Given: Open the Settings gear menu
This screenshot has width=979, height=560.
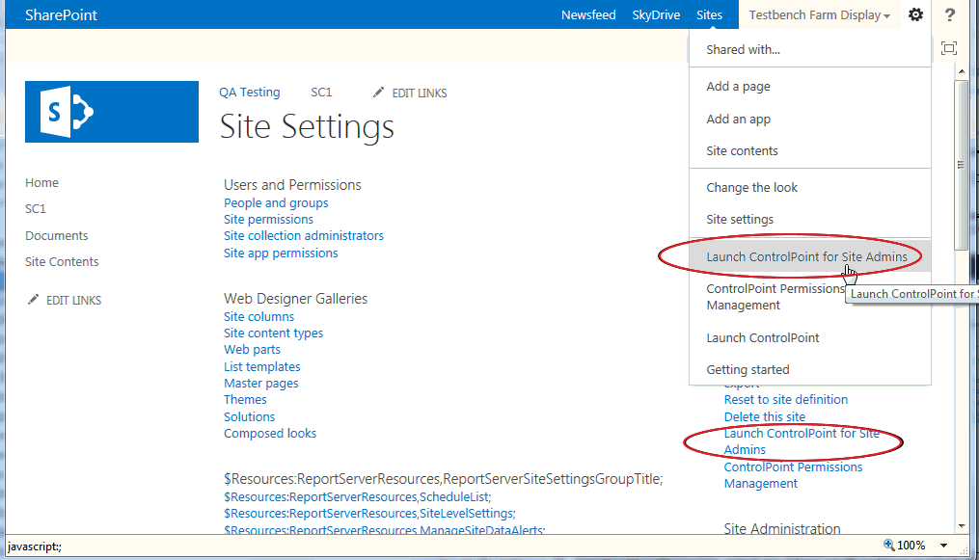Looking at the screenshot, I should tap(914, 14).
